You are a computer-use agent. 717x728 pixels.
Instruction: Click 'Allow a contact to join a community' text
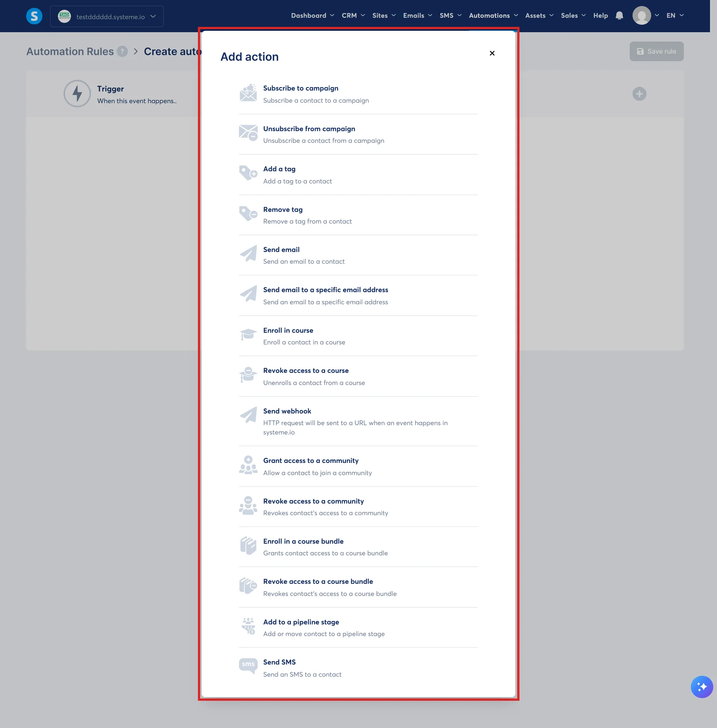pyautogui.click(x=317, y=473)
